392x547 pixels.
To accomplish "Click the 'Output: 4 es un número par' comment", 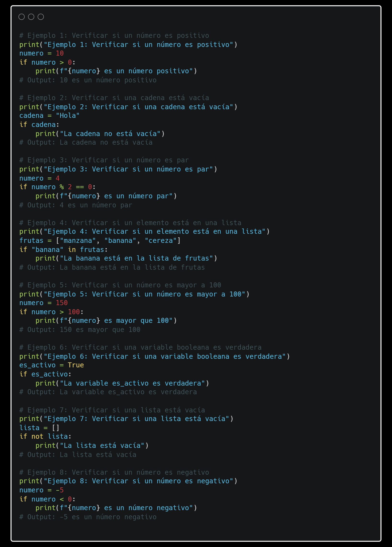I will (76, 205).
